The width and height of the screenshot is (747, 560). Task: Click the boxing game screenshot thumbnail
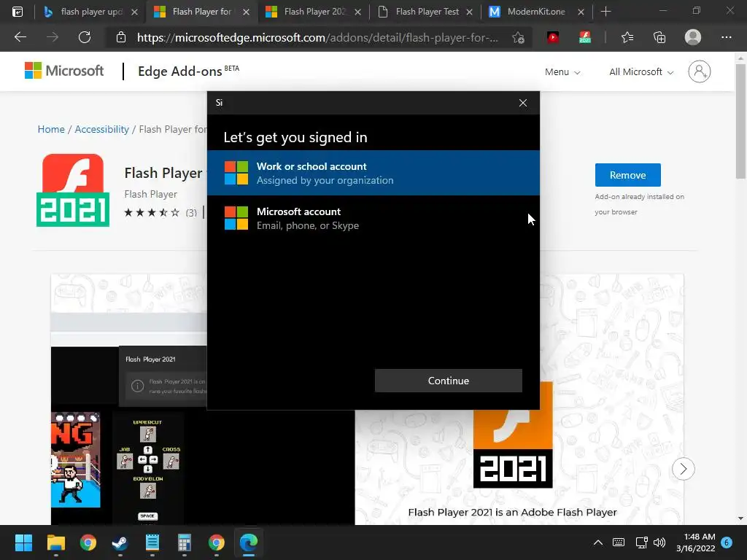(x=76, y=459)
